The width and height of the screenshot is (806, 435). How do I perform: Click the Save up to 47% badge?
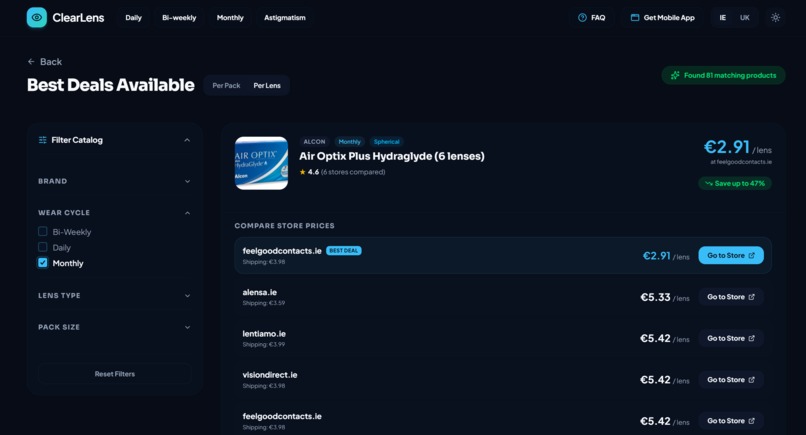point(735,183)
